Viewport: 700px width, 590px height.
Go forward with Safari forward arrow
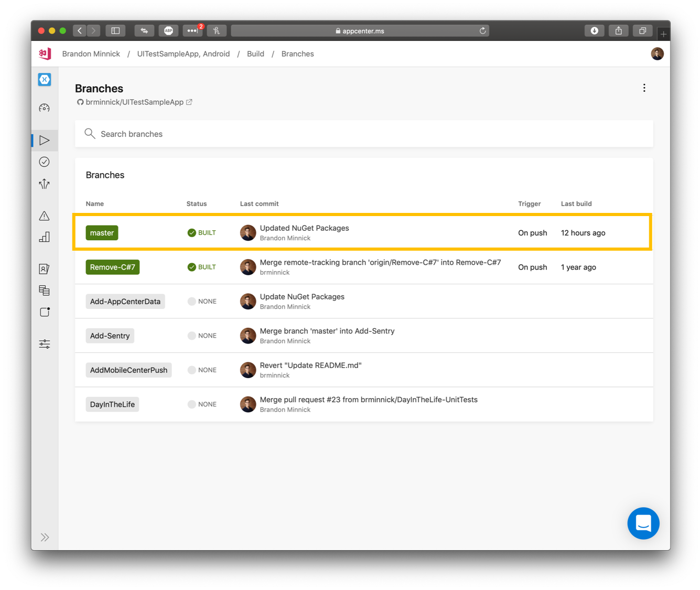click(x=93, y=31)
